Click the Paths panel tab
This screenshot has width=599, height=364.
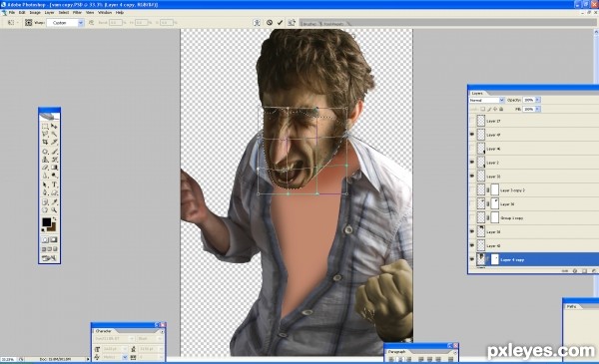click(572, 306)
